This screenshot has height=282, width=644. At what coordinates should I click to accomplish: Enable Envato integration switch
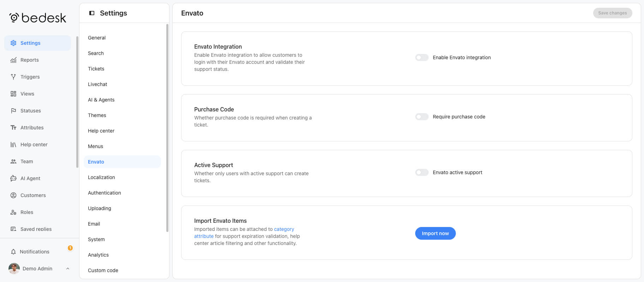[x=422, y=57]
